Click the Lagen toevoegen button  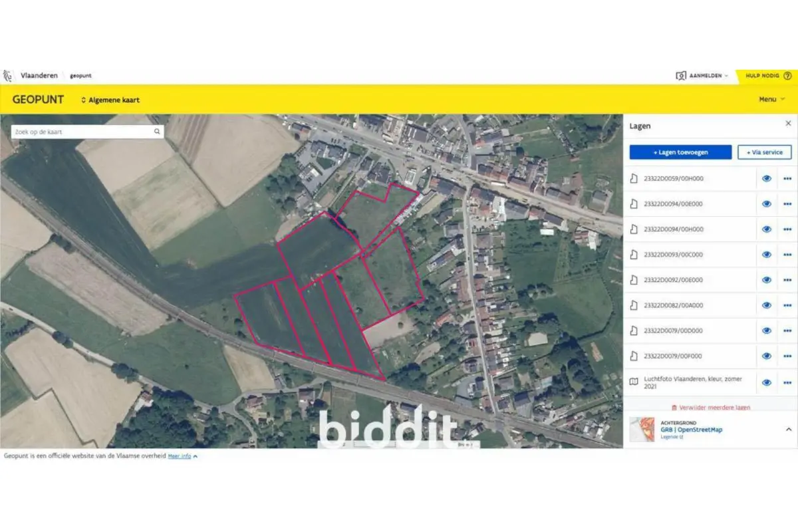click(x=680, y=152)
